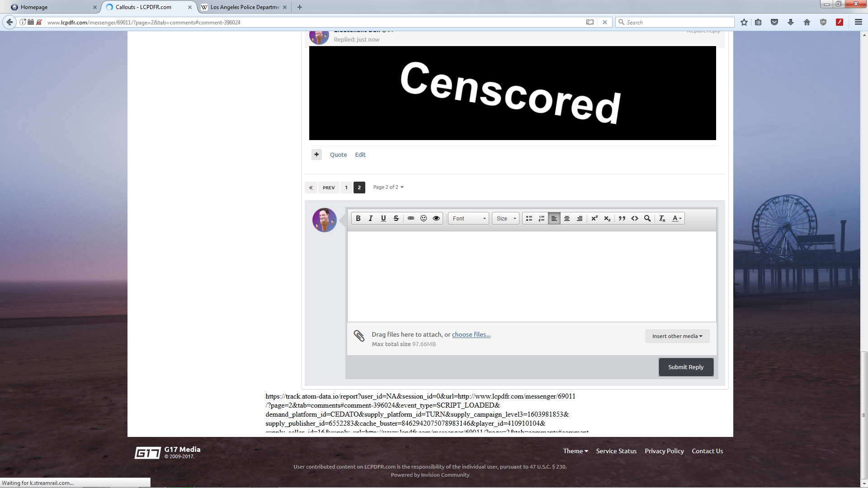Click the paperclip attachment icon
The image size is (868, 488).
click(x=359, y=335)
